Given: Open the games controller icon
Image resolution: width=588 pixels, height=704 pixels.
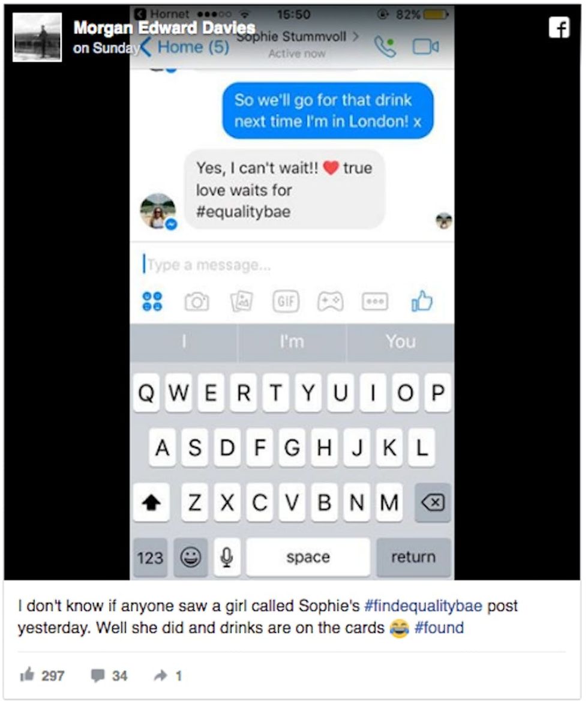Looking at the screenshot, I should (x=331, y=301).
